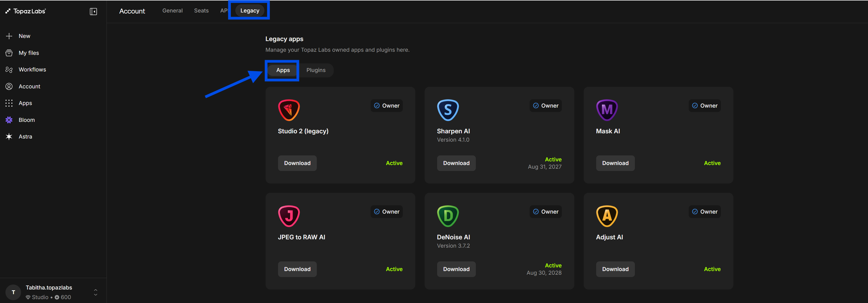Click the Topaz Labs logo

point(26,11)
